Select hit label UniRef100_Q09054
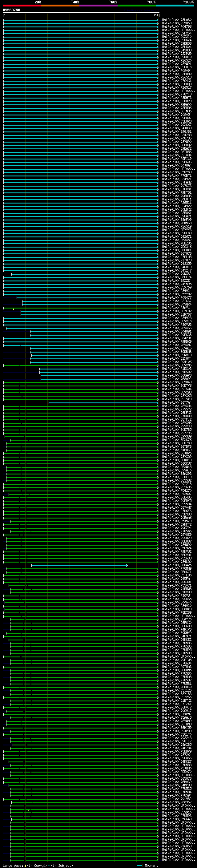 (x=177, y=115)
